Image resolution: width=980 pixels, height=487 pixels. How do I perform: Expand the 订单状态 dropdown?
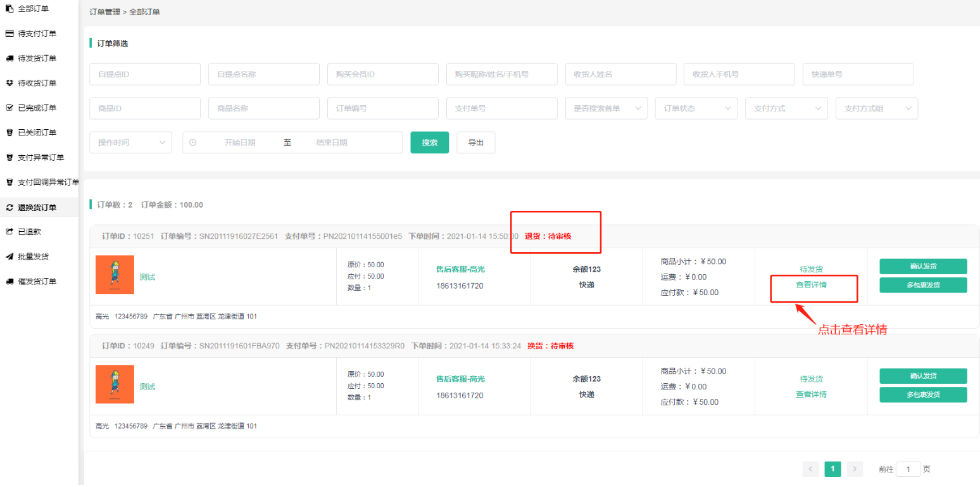[x=696, y=108]
